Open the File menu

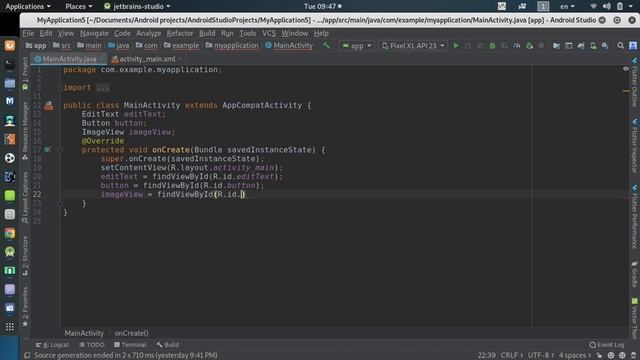[28, 33]
